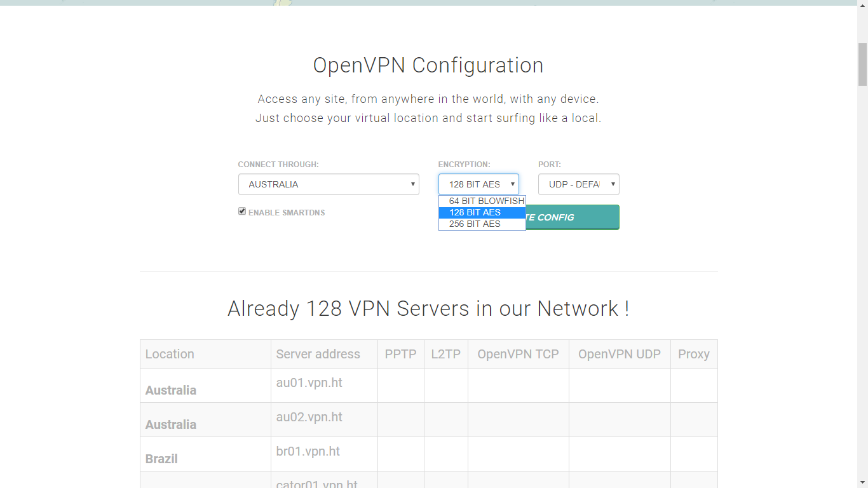Open the Port dropdown set to UDP

coord(578,184)
